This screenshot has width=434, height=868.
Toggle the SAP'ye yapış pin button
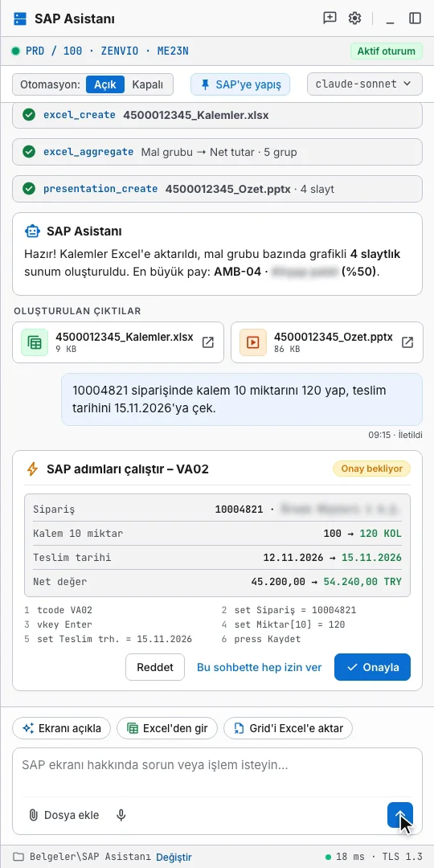pos(240,84)
